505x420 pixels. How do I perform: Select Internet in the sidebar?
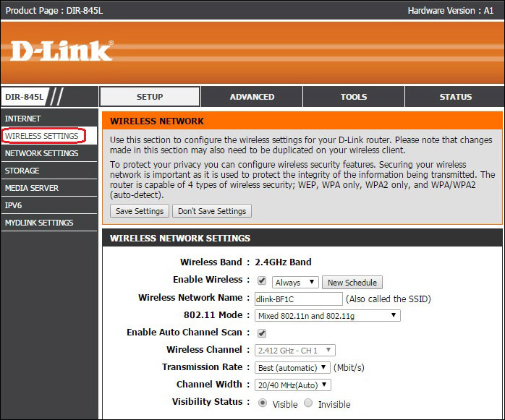point(23,119)
